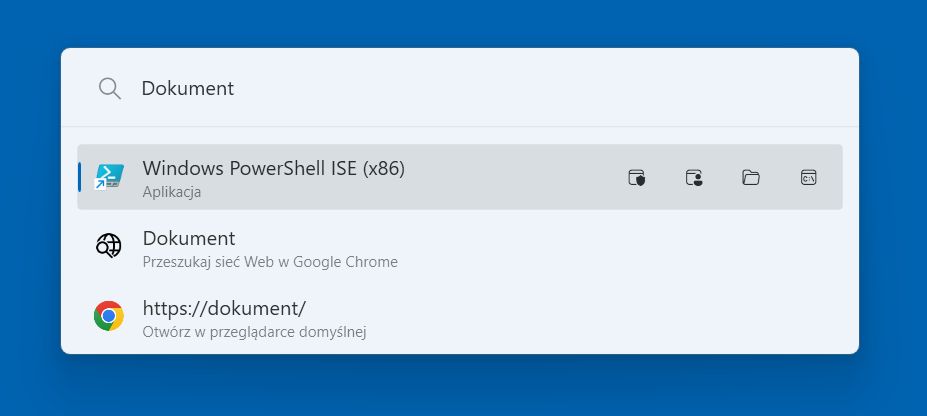Click the "Aplikacja" subtitle label
Image resolution: width=927 pixels, height=416 pixels.
pos(171,192)
